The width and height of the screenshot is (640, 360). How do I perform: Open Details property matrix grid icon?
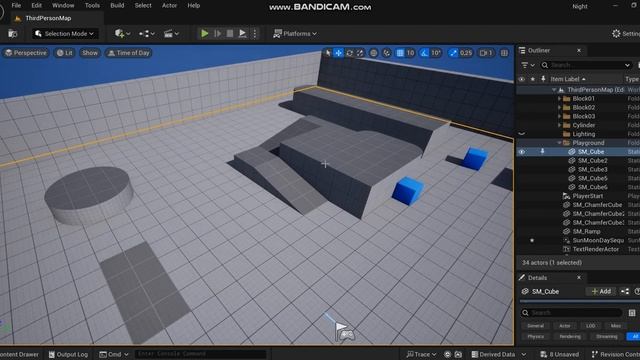click(632, 313)
